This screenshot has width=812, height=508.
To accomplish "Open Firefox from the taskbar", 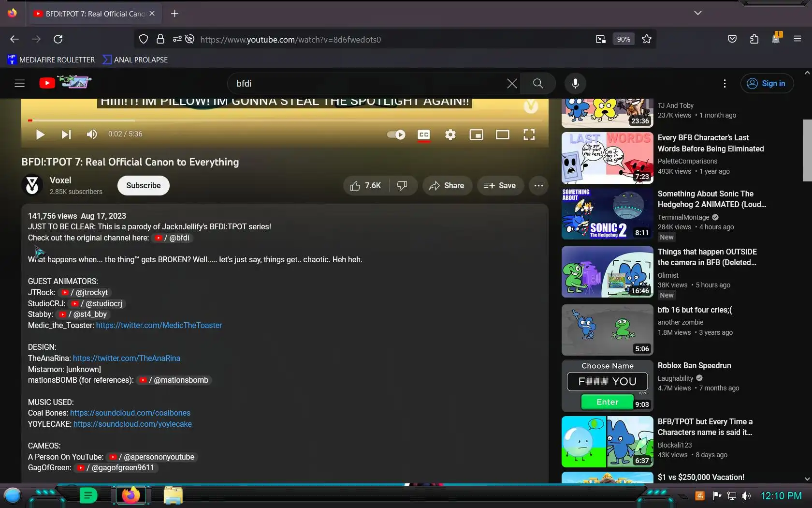I will [130, 495].
